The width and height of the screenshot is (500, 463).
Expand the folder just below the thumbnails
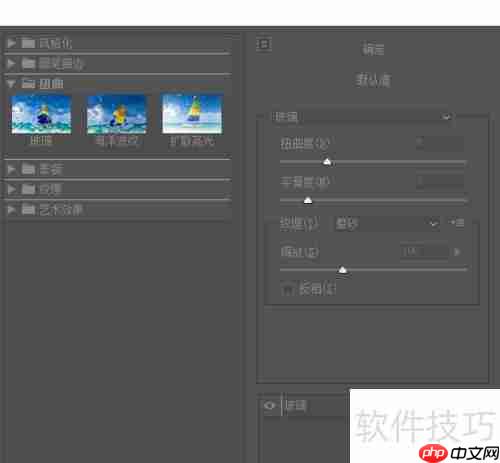click(11, 169)
